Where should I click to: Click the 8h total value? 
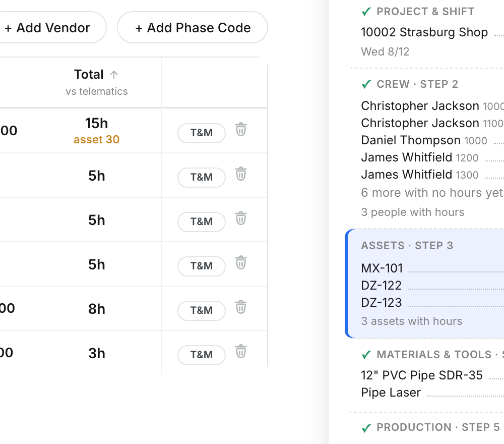click(x=96, y=309)
